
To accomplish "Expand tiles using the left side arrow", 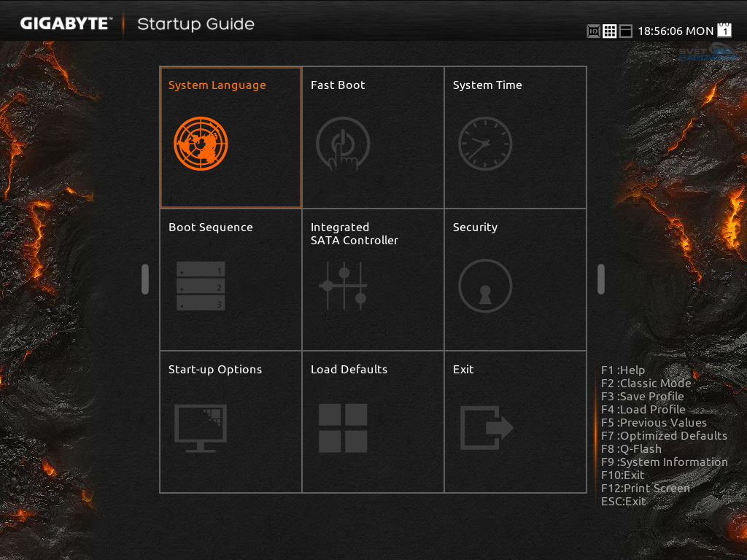I will [144, 279].
